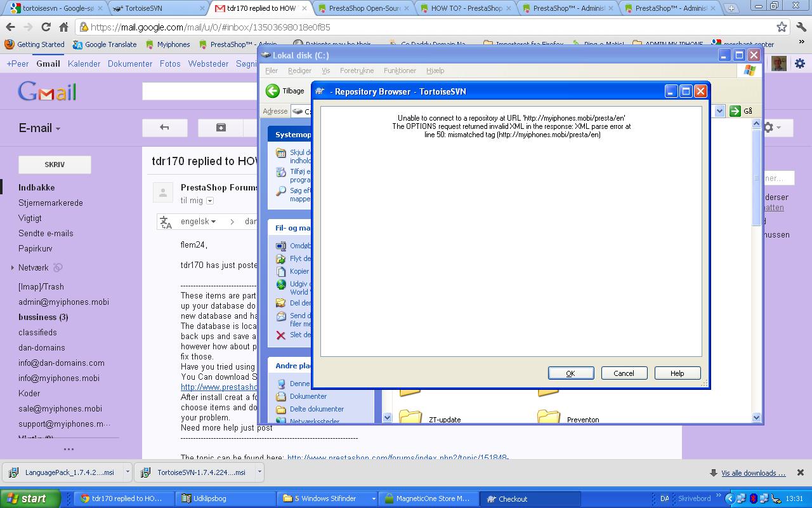Click the Gmail logo
The width and height of the screenshot is (812, 508).
pos(47,92)
